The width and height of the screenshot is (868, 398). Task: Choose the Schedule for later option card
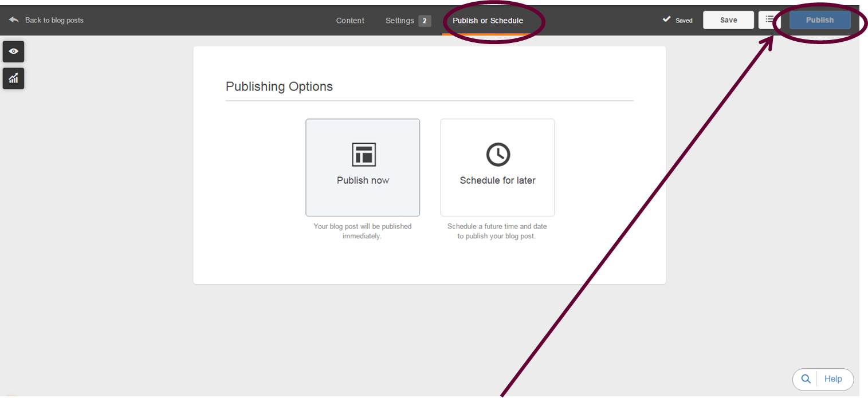497,167
